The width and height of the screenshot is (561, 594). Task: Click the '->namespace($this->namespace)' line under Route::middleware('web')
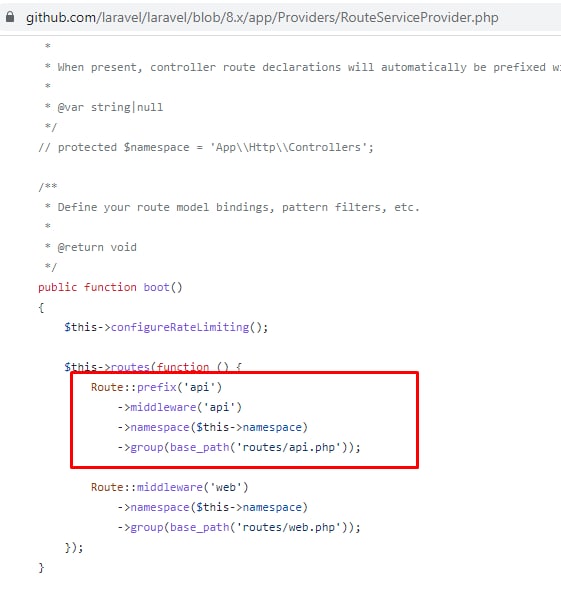213,507
